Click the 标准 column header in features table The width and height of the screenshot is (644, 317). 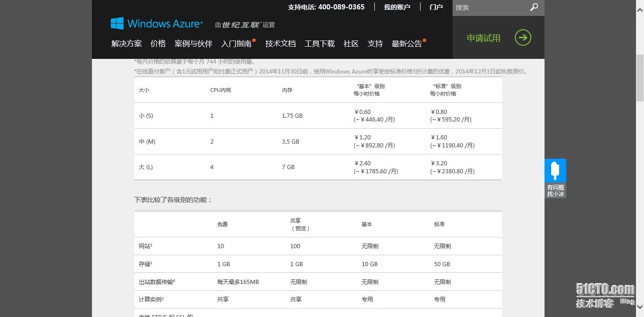coord(439,224)
